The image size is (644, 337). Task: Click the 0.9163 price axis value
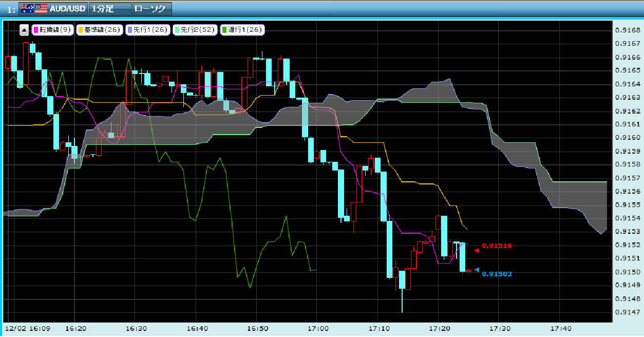628,98
